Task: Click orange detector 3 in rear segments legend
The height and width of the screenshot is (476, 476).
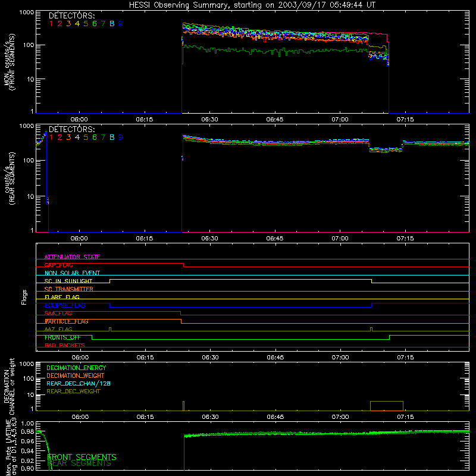Action: click(68, 137)
